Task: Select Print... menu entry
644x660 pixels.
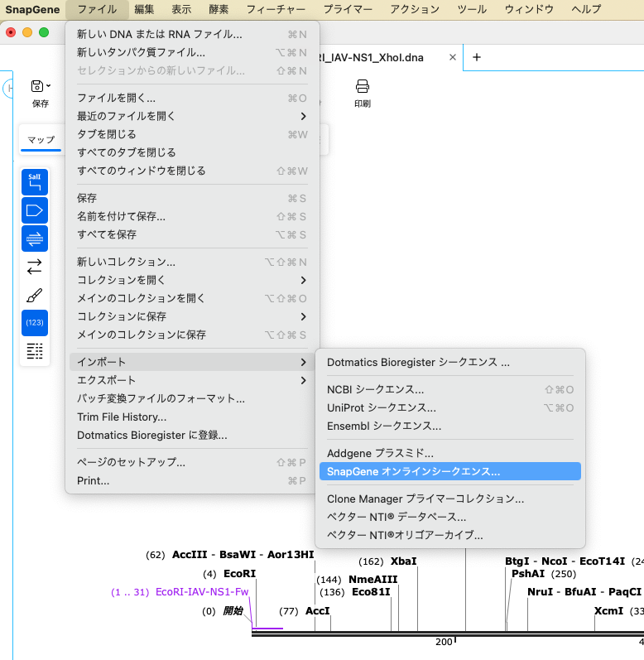Action: point(192,480)
